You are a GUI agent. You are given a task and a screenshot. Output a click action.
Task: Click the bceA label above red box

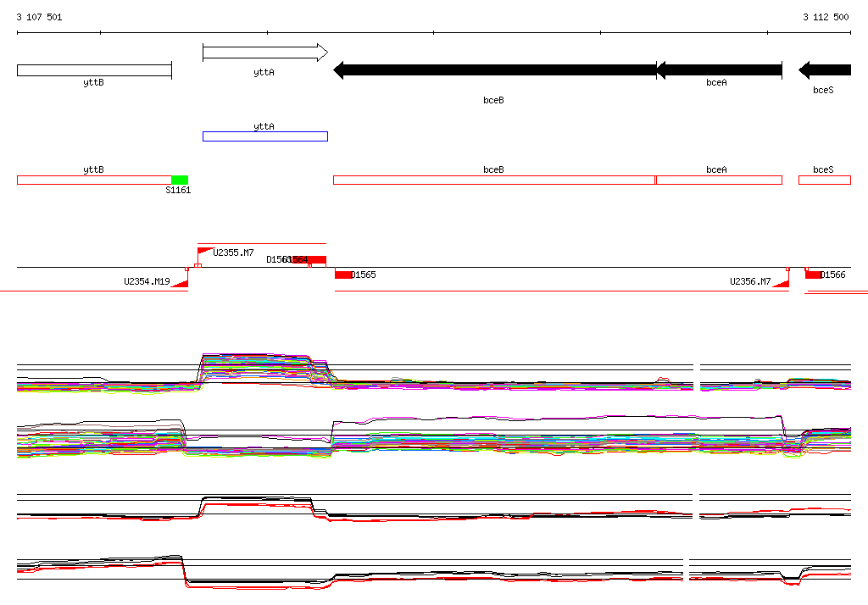pyautogui.click(x=716, y=169)
